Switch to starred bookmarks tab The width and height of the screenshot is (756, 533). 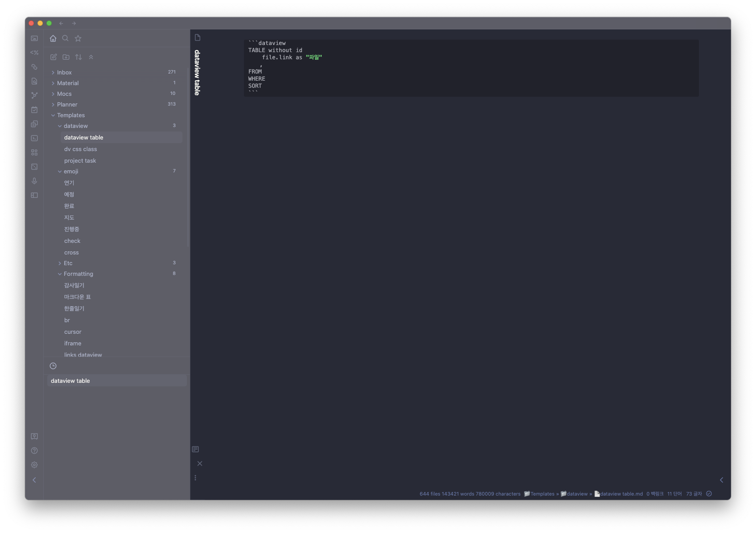[x=78, y=38]
